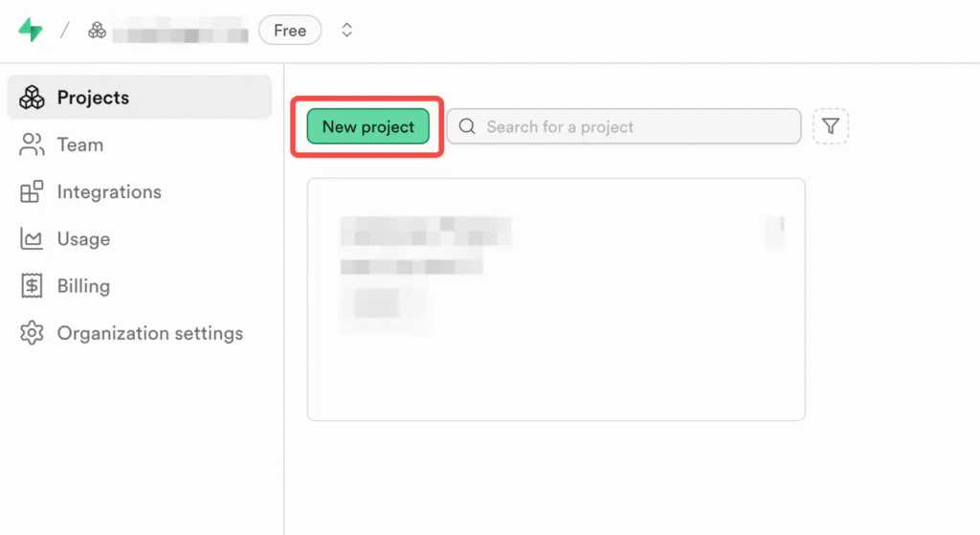Click the Supabase lightning bolt logo
This screenshot has width=980, height=535.
click(x=31, y=30)
